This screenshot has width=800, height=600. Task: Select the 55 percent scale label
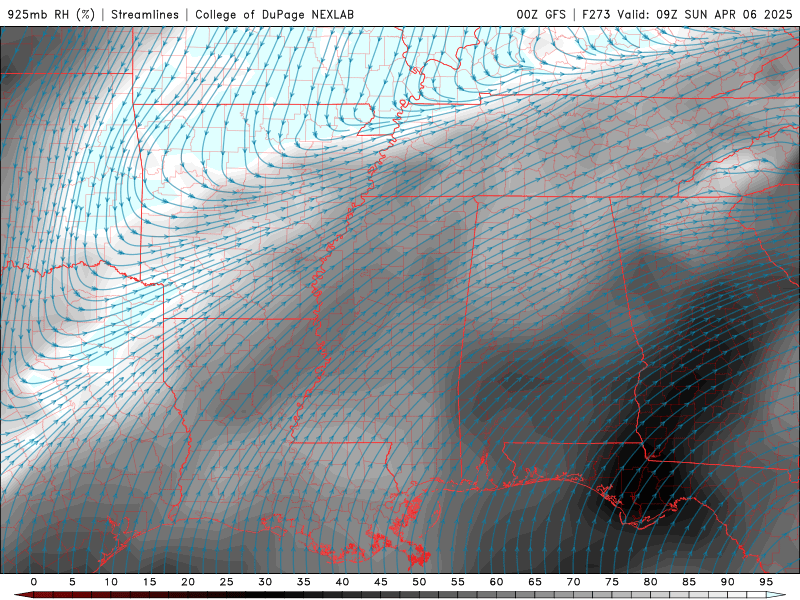click(458, 582)
